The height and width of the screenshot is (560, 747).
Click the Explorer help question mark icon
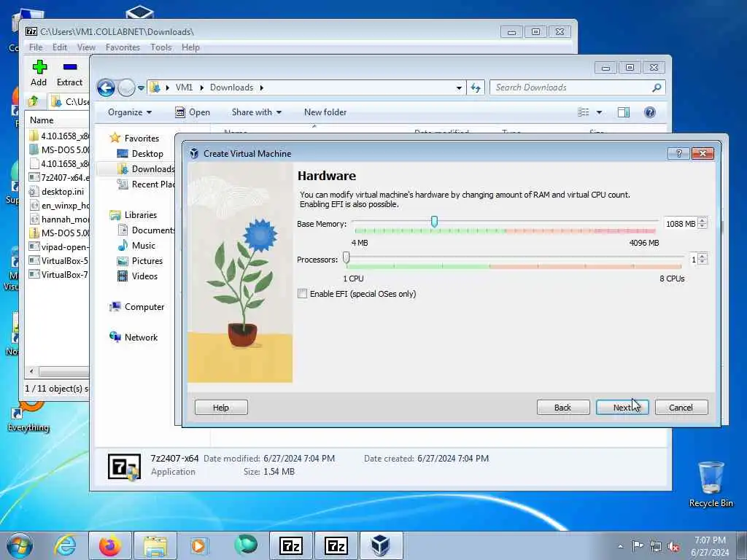point(650,112)
